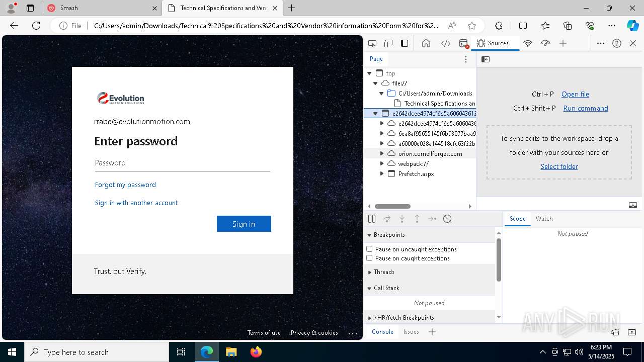Viewport: 644px width, 362px height.
Task: Click the Select folder link
Action: 559,166
